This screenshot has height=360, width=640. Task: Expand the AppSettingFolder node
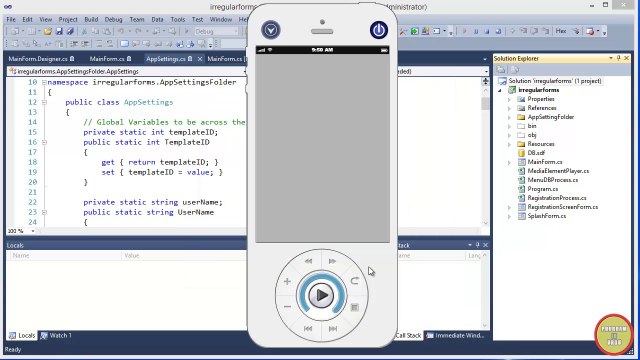(509, 117)
